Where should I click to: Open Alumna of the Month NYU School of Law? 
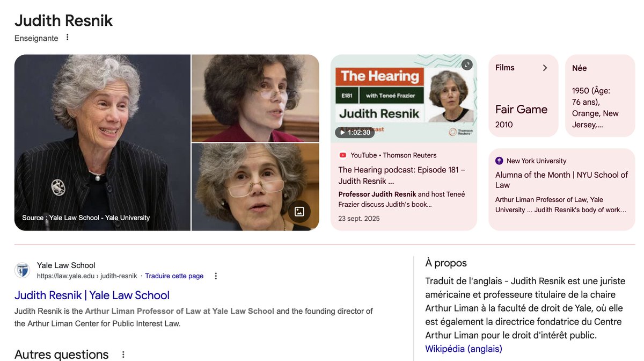pyautogui.click(x=561, y=180)
